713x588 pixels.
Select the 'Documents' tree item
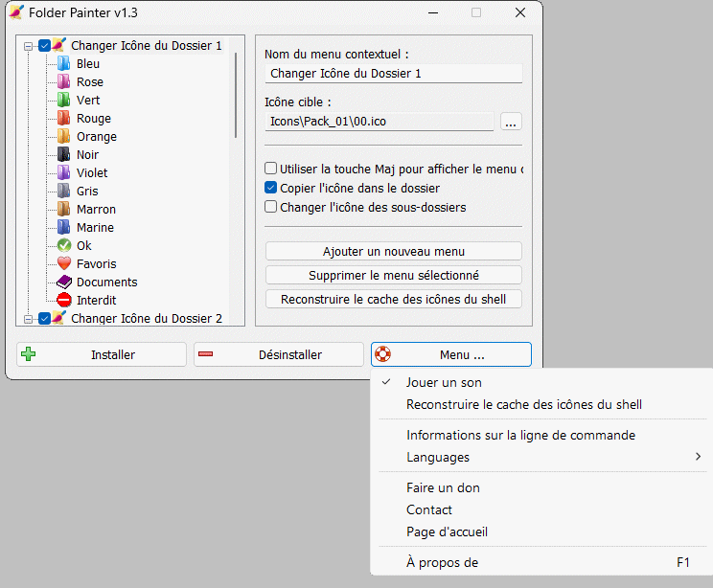coord(107,282)
